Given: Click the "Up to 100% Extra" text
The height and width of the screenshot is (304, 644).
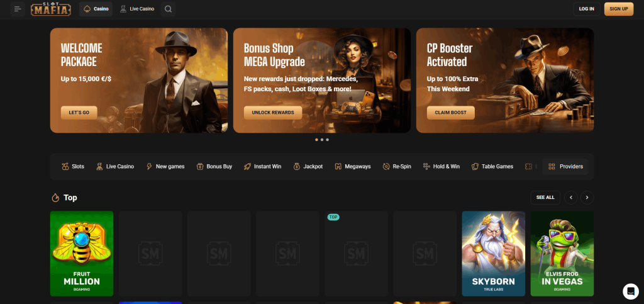Looking at the screenshot, I should (452, 79).
